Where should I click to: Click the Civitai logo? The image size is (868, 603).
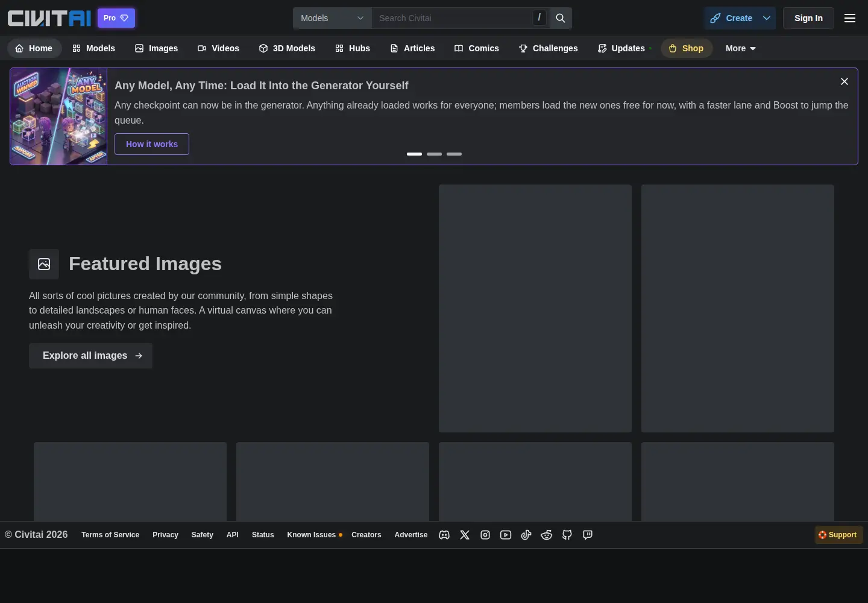point(49,18)
